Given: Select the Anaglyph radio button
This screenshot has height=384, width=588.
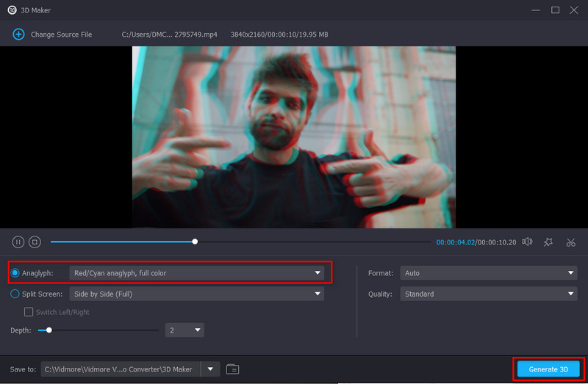Looking at the screenshot, I should click(15, 273).
